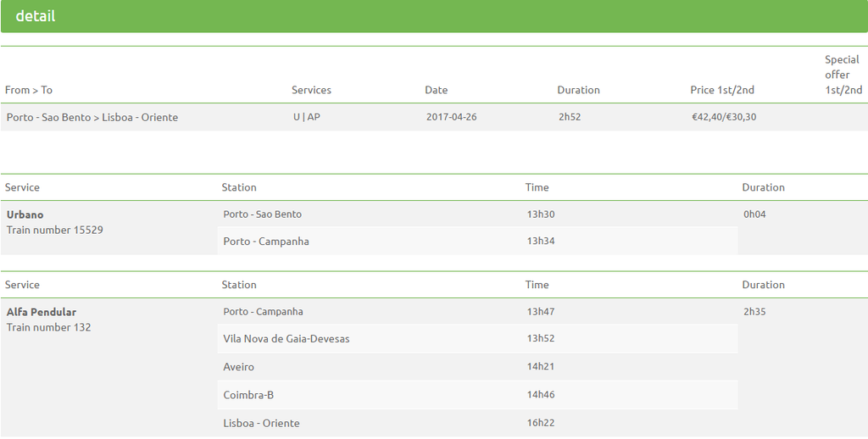Select the 'Aveiro' station row

(x=477, y=366)
